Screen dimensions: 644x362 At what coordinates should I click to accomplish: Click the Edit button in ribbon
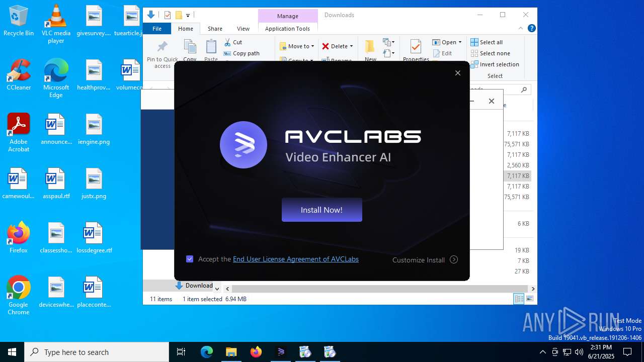tap(442, 53)
